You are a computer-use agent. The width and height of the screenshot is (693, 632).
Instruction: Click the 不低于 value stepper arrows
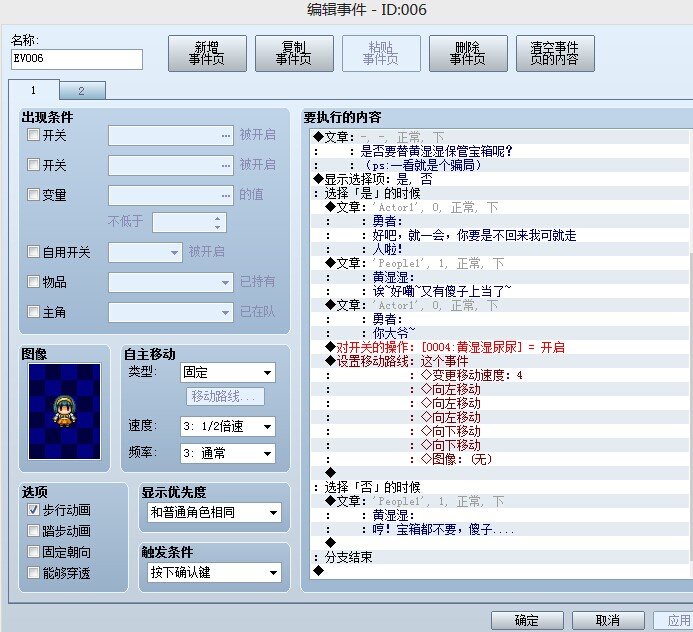pyautogui.click(x=217, y=222)
